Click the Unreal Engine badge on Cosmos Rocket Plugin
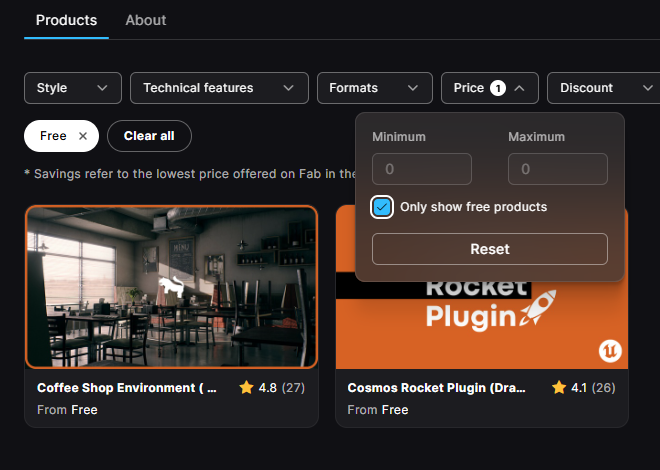660x470 pixels. tap(610, 351)
